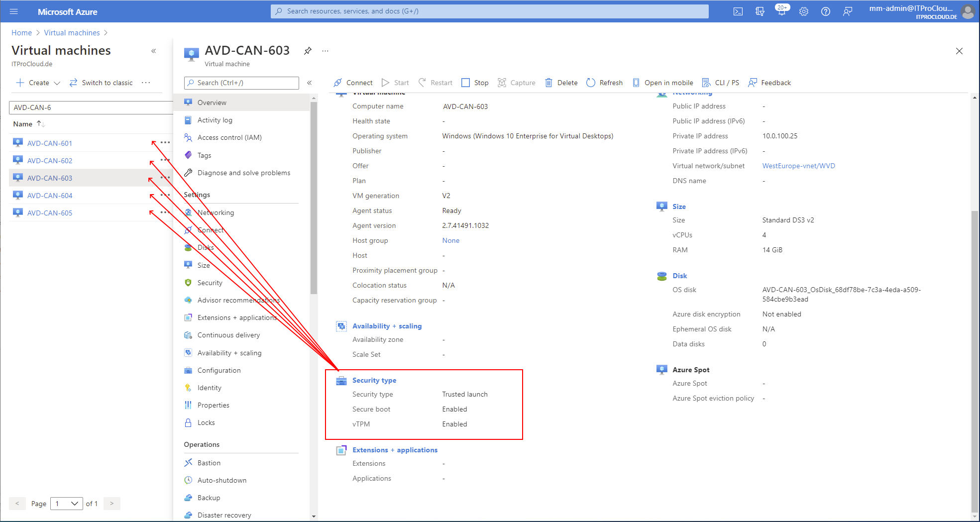Click Switch to classic
The height and width of the screenshot is (522, 980).
101,83
